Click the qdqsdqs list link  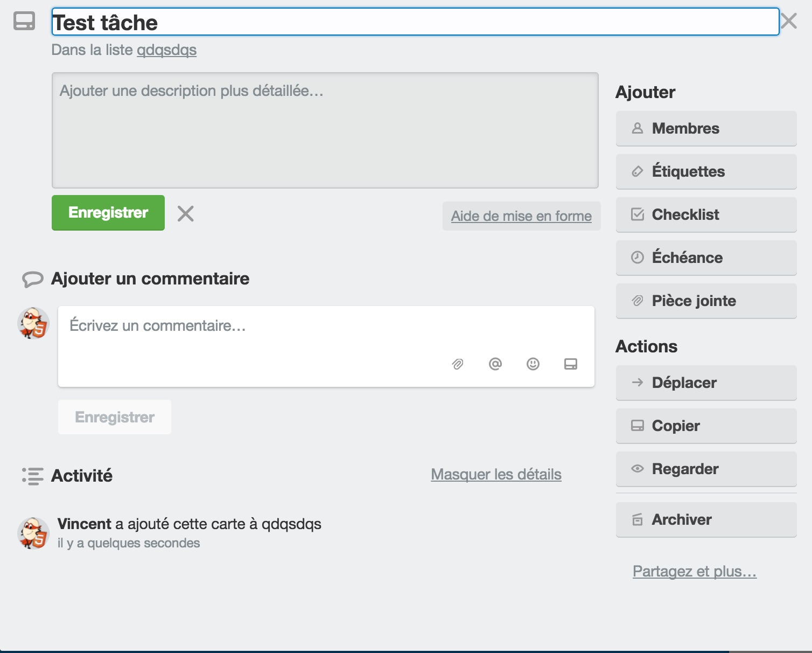pos(166,50)
